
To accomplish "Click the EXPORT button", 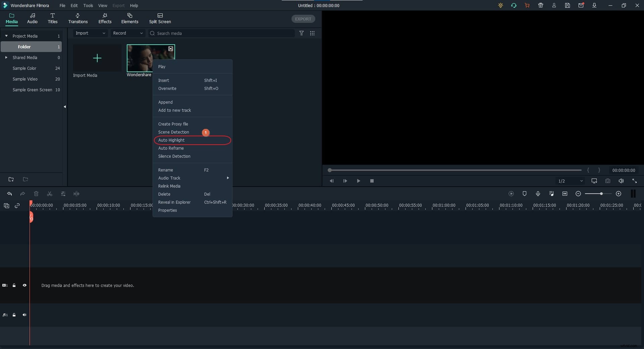I will pos(303,19).
